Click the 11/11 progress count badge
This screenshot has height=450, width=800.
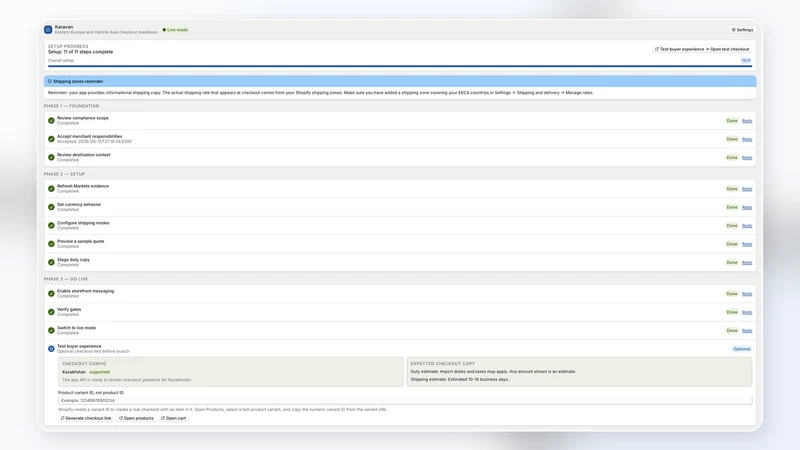click(746, 60)
